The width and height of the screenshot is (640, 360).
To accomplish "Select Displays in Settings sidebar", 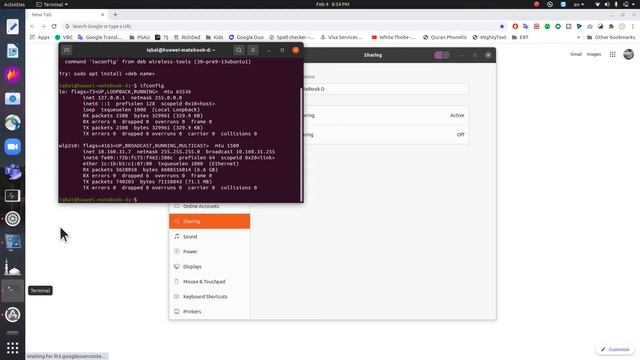I will point(210,267).
